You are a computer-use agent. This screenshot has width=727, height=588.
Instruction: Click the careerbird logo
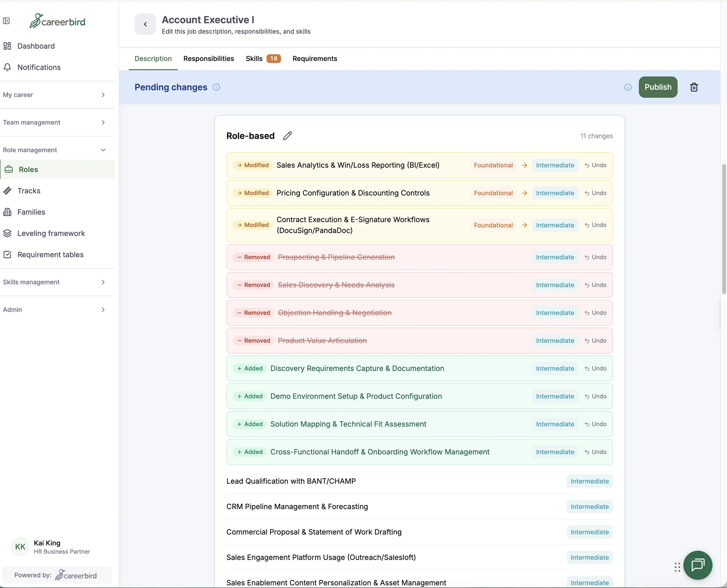57,21
